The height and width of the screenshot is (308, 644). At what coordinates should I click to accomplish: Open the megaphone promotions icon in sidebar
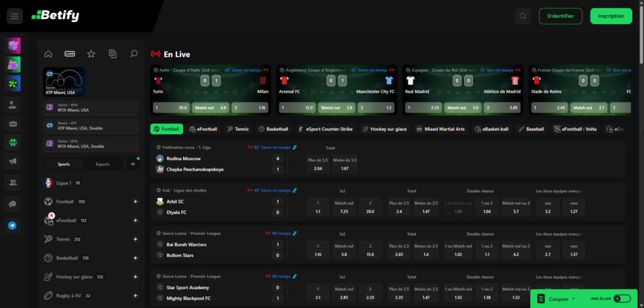click(13, 162)
